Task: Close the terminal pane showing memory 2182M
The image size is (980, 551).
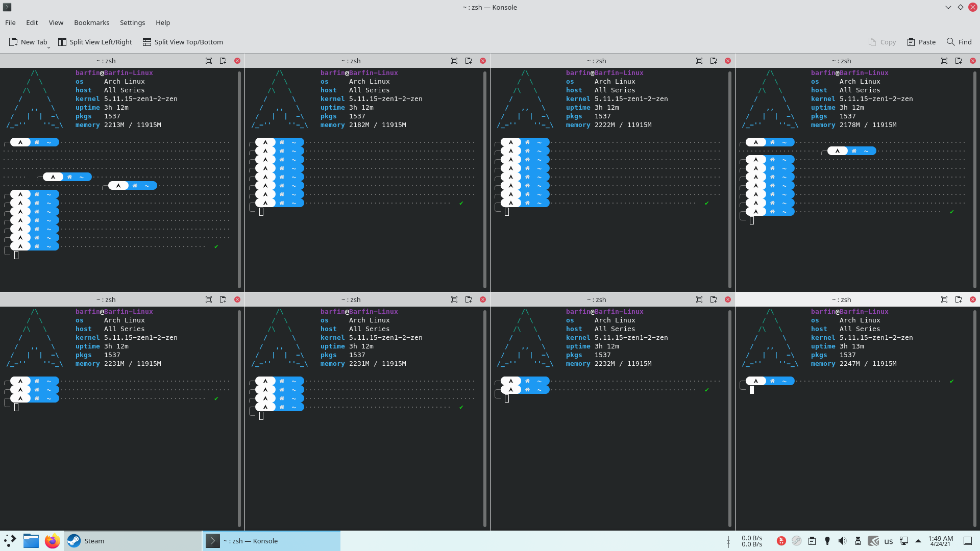Action: pyautogui.click(x=483, y=61)
